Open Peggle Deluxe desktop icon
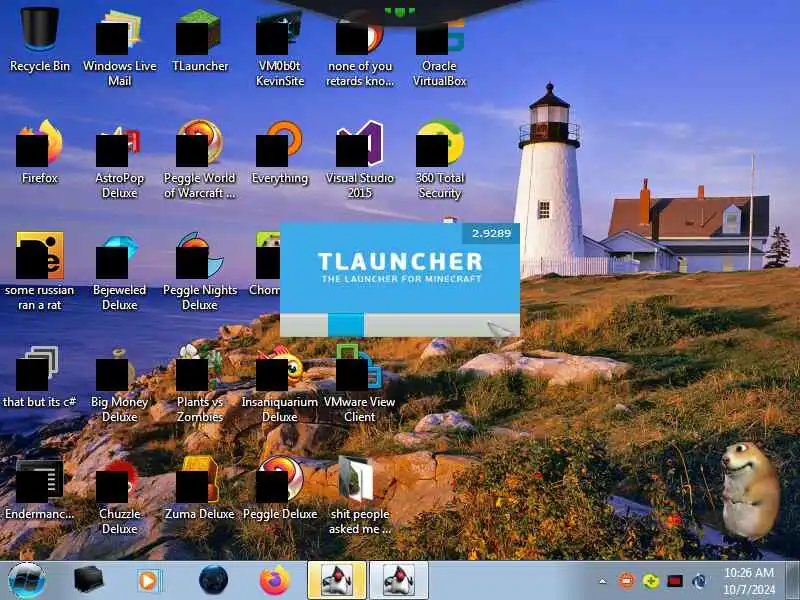Viewport: 800px width, 600px height. (x=280, y=489)
